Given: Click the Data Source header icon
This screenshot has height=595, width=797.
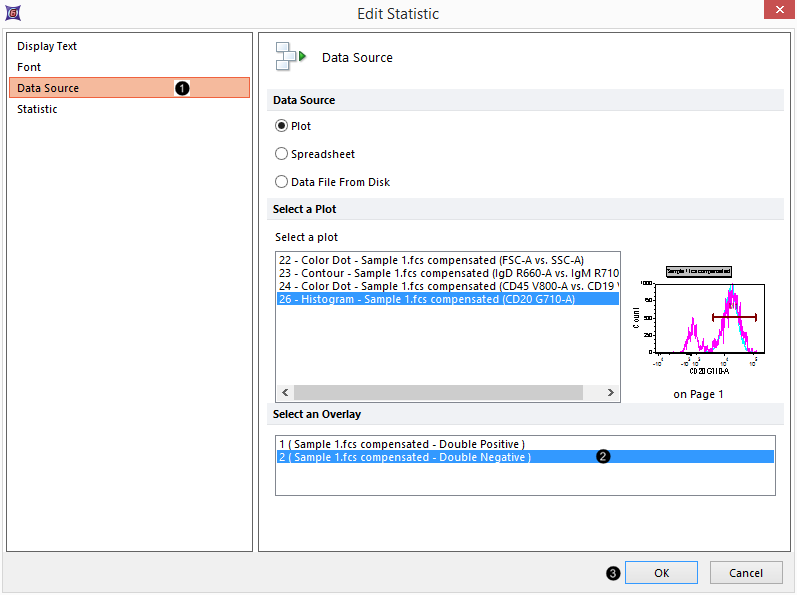Looking at the screenshot, I should (290, 57).
